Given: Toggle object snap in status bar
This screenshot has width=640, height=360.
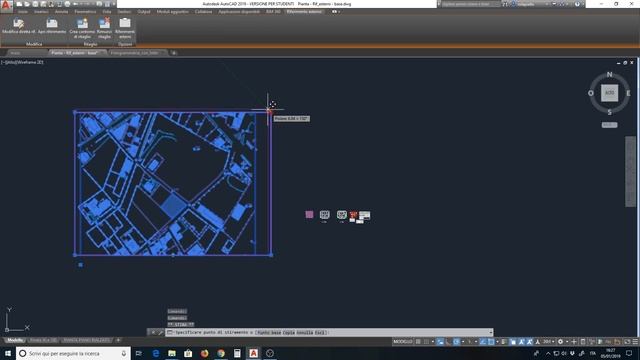Looking at the screenshot, I should click(491, 342).
